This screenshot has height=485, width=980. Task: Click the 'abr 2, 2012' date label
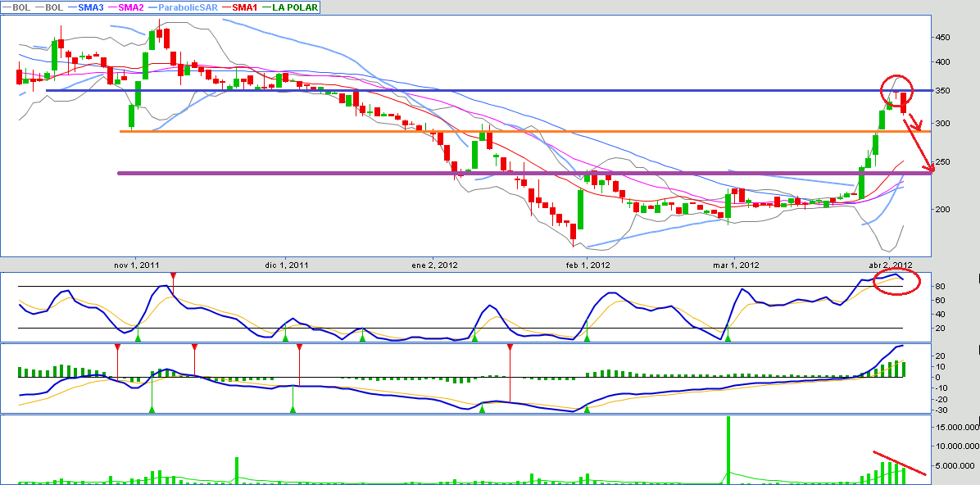tap(891, 265)
